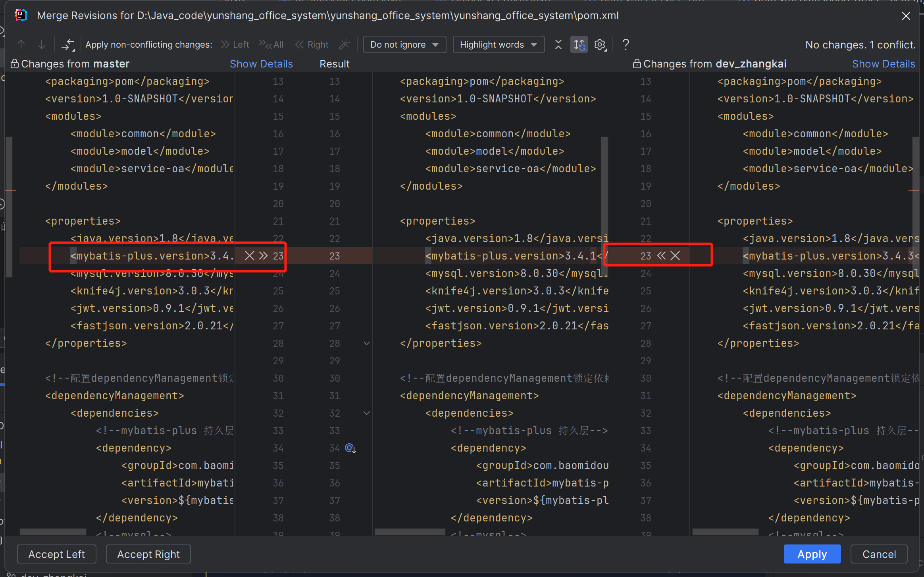Go to next difference arrow
The image size is (924, 577).
tap(41, 44)
